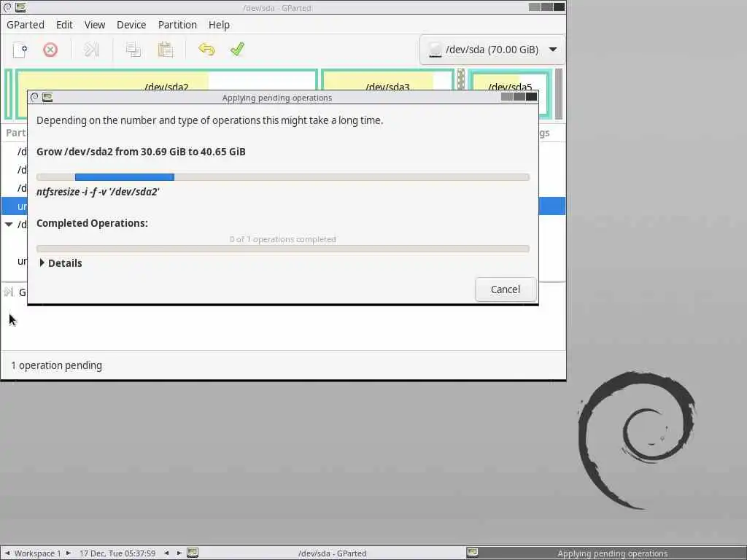Click 'Grow /dev/sda2 from 30.69 GiB to 40.65 GiB' text

pyautogui.click(x=141, y=152)
